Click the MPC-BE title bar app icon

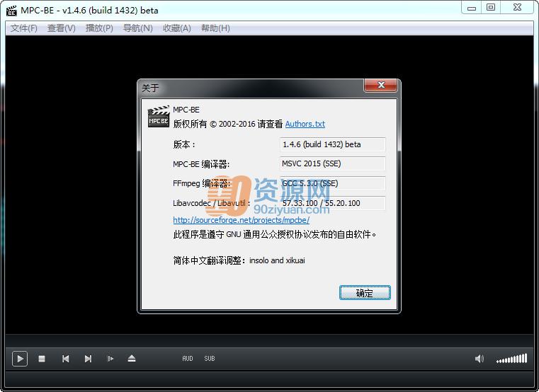pyautogui.click(x=11, y=11)
